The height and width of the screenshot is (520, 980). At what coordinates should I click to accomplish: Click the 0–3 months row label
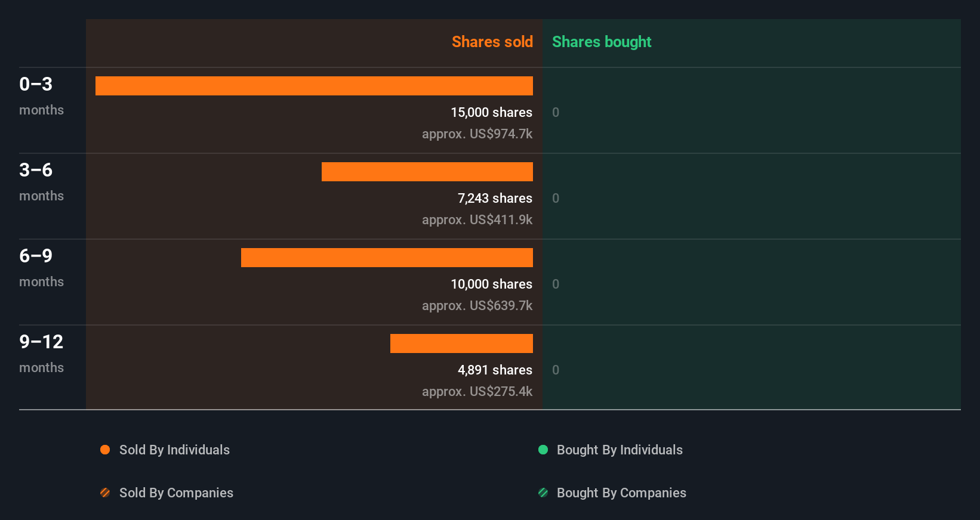pyautogui.click(x=41, y=96)
